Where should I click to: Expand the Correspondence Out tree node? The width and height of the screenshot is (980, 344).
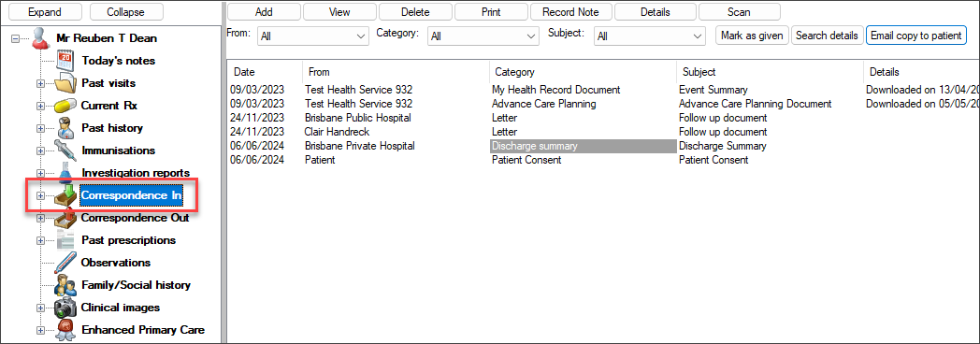[41, 218]
